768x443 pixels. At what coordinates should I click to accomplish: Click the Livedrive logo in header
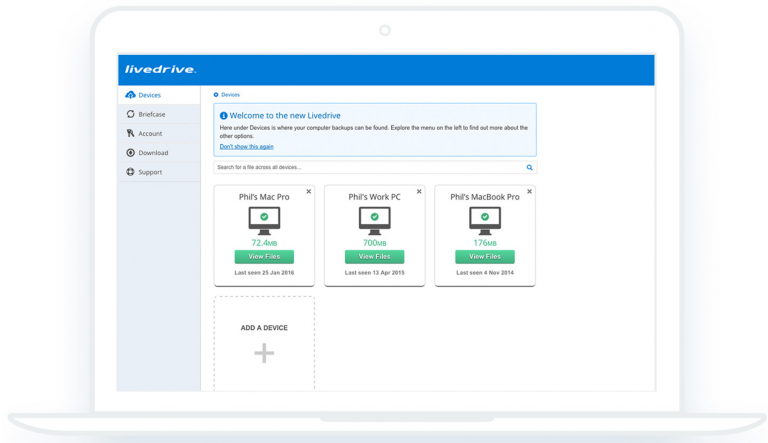tap(160, 69)
